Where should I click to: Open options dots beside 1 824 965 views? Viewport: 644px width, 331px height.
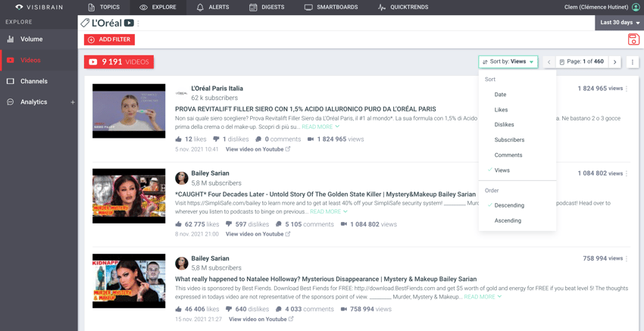pos(627,89)
